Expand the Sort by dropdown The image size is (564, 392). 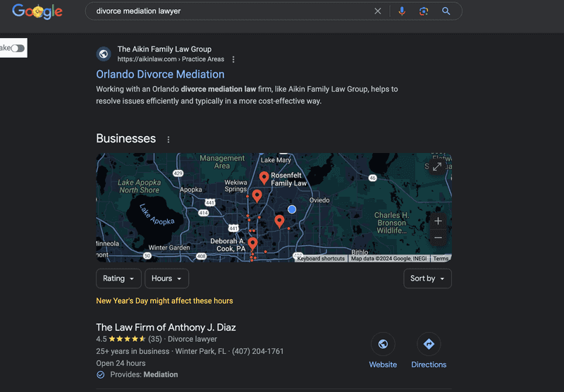click(427, 278)
